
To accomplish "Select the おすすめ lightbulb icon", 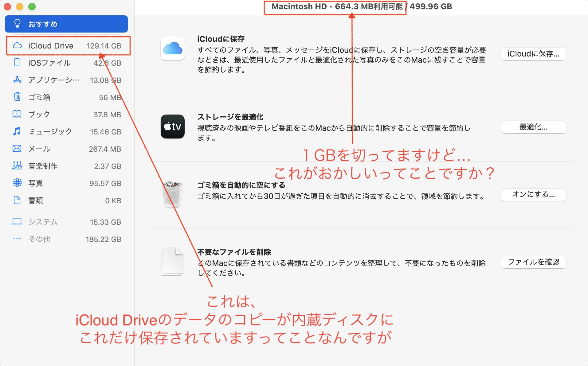I will pyautogui.click(x=18, y=24).
